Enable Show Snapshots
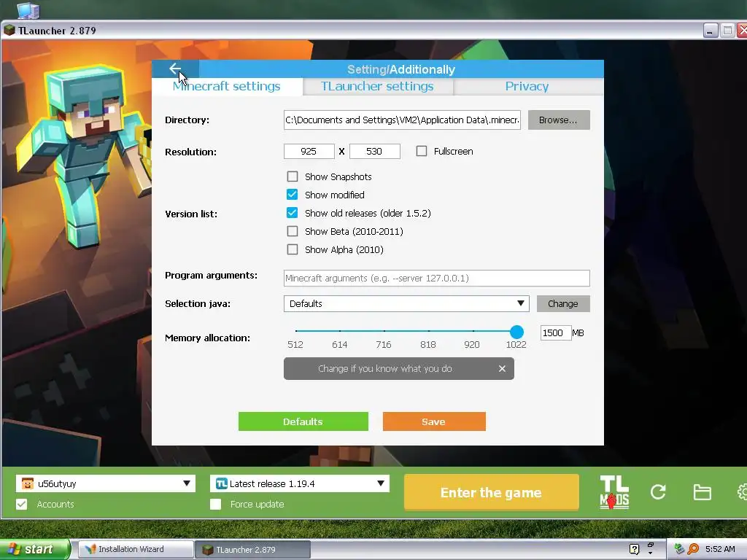This screenshot has width=747, height=560. coord(292,176)
